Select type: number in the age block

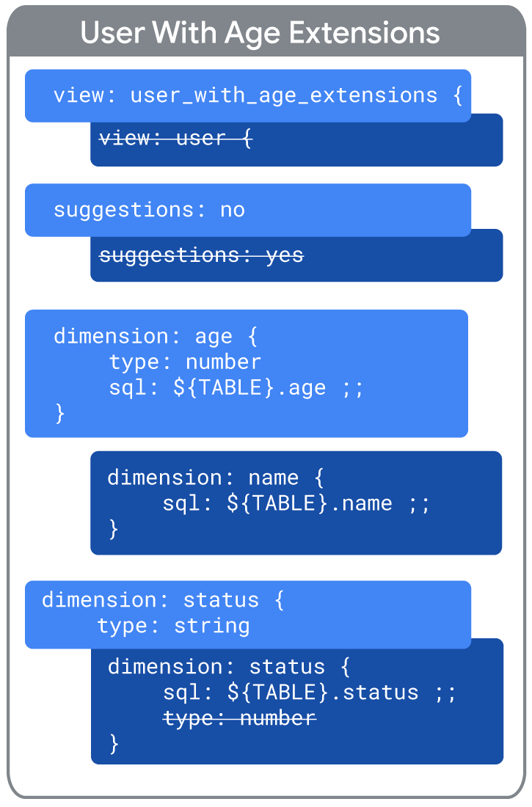tap(185, 362)
